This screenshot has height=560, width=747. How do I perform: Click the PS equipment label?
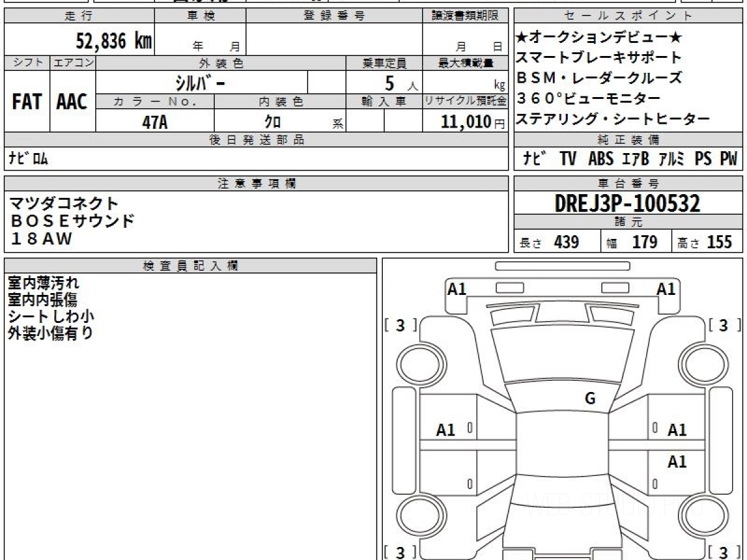tap(703, 159)
